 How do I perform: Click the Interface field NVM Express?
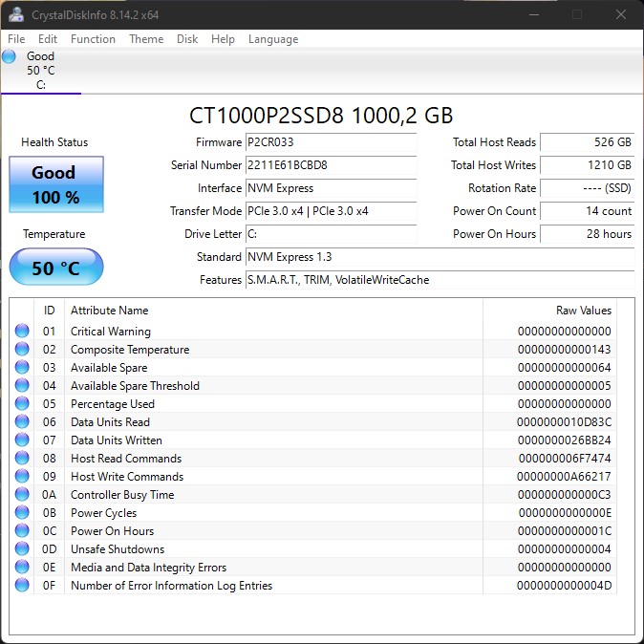[x=331, y=188]
